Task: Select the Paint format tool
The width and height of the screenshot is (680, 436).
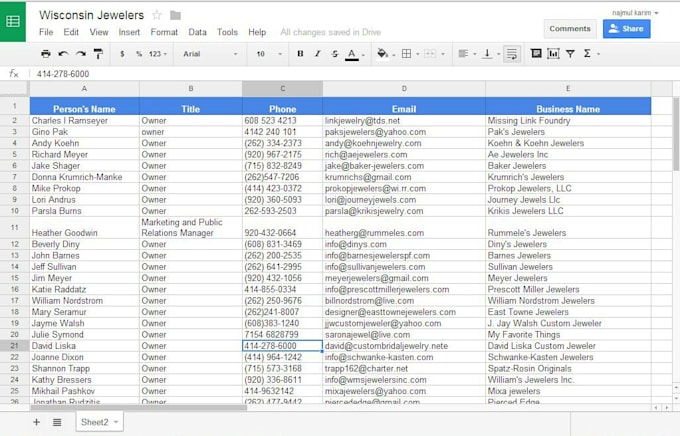Action: pos(98,54)
